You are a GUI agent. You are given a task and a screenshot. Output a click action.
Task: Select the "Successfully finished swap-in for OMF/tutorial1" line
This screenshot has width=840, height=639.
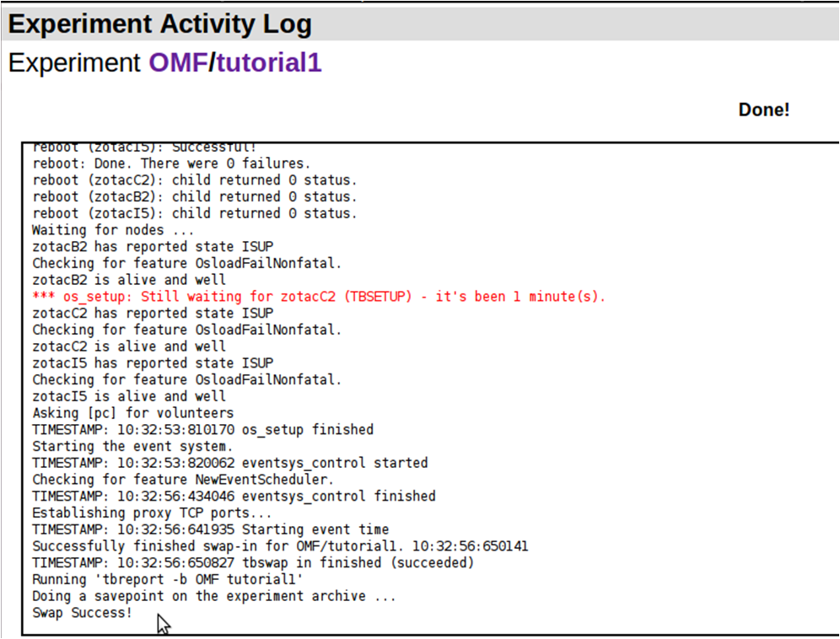[x=280, y=545]
